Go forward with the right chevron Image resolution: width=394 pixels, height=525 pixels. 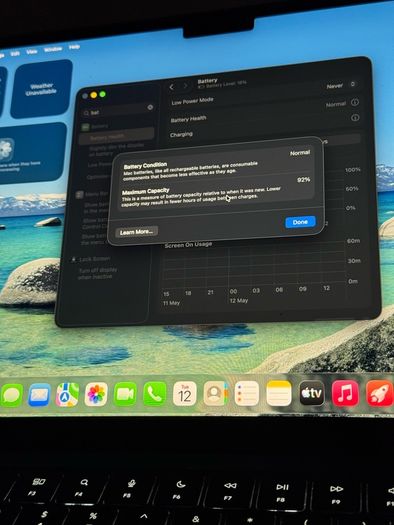coord(185,86)
